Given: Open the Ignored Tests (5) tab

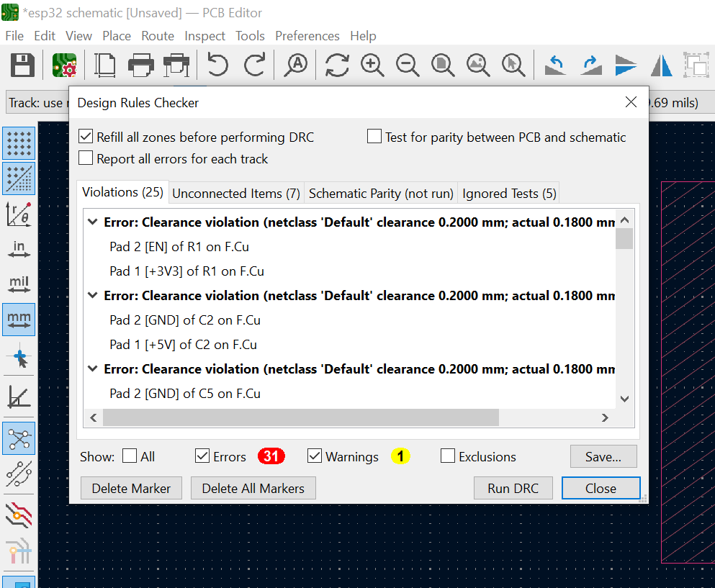Looking at the screenshot, I should click(x=509, y=194).
